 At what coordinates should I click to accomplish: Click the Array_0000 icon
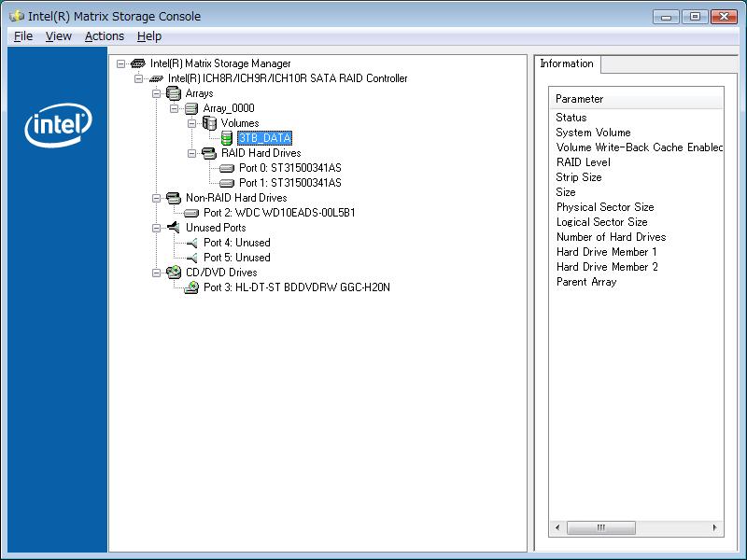[191, 108]
